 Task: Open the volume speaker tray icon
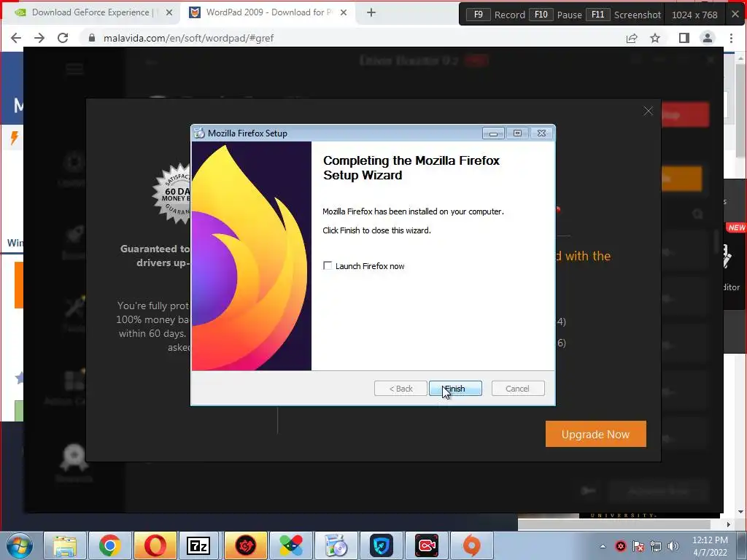(673, 546)
